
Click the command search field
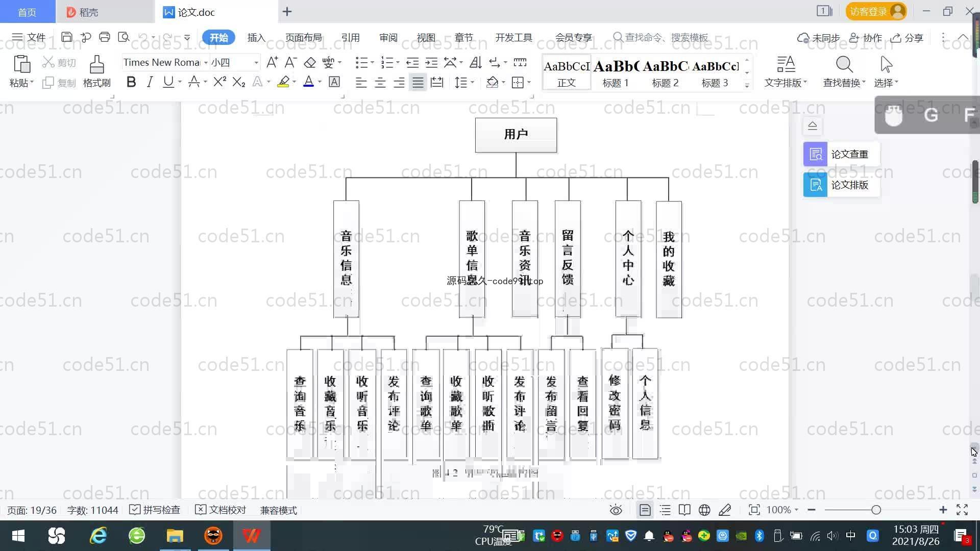pos(661,37)
